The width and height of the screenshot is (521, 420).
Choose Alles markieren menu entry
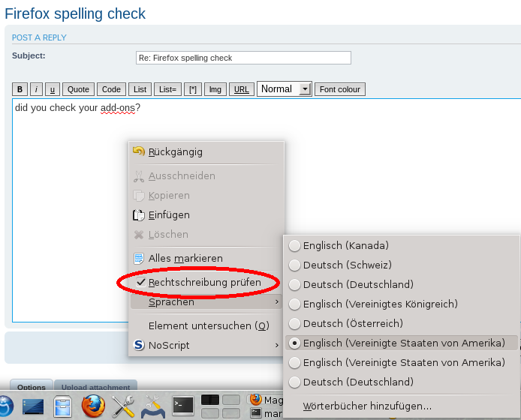(206, 258)
